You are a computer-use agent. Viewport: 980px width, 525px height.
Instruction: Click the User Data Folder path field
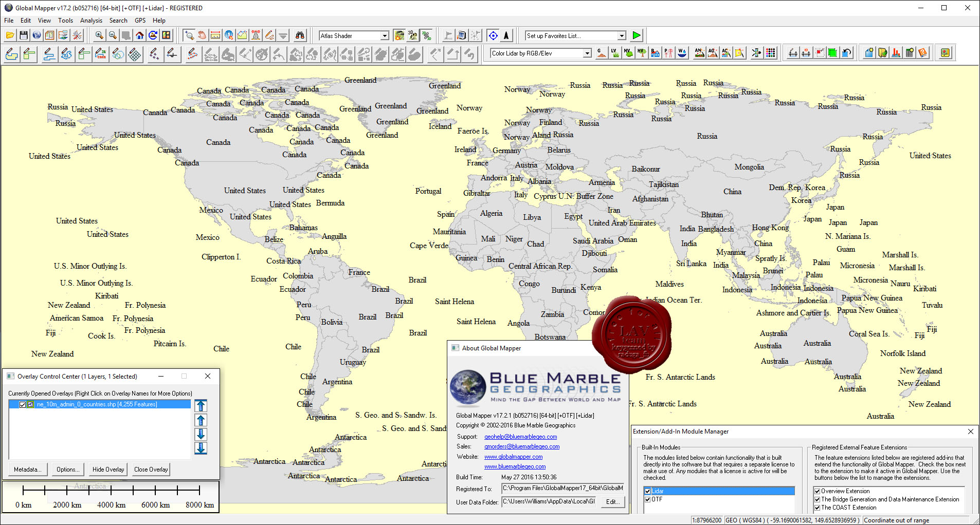(x=549, y=502)
